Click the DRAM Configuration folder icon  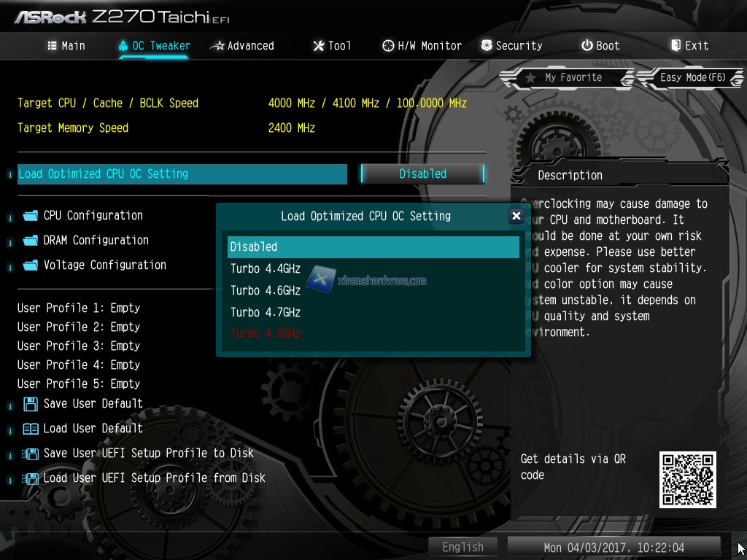click(x=30, y=241)
